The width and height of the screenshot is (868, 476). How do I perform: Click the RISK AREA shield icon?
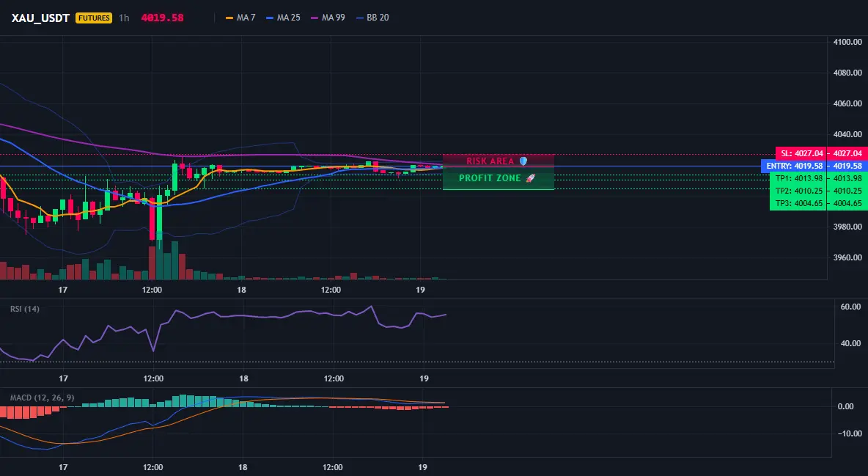(x=523, y=161)
